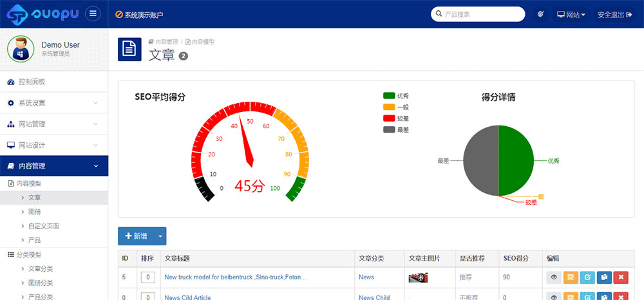Screen dimensions: 644x300
Task: Click the 新增 button
Action: 136,236
